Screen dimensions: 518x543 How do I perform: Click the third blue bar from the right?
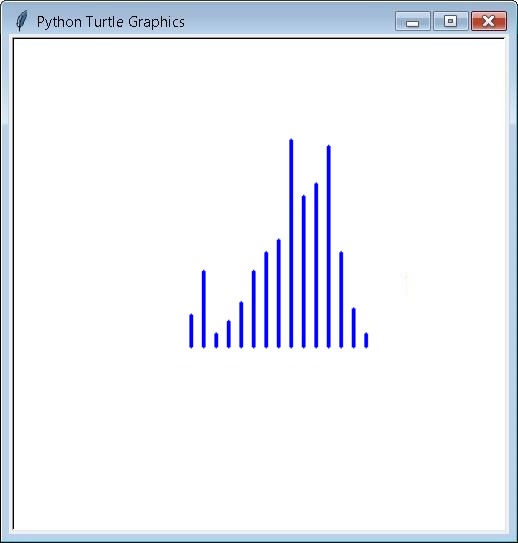(x=341, y=300)
